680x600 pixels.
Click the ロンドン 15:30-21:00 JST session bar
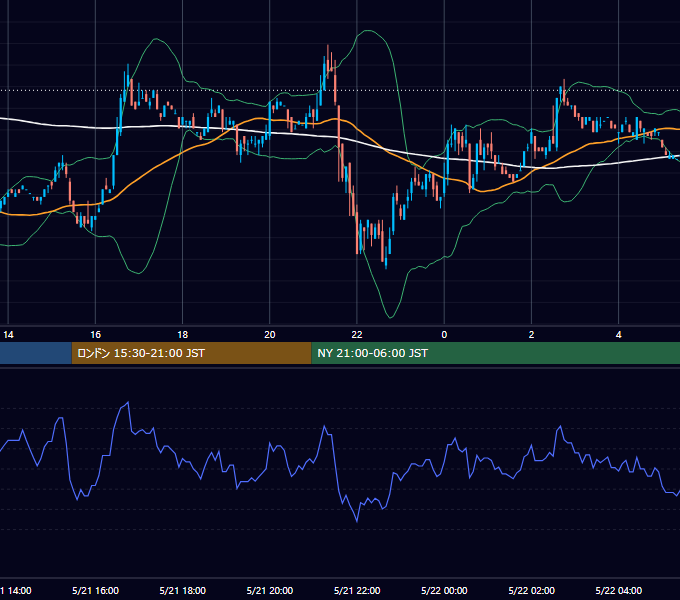pyautogui.click(x=191, y=353)
